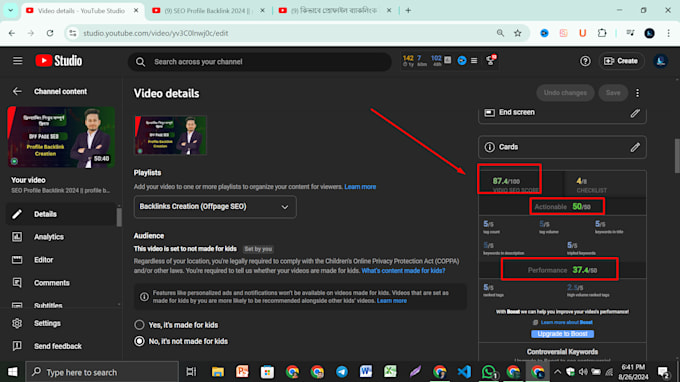Open 'What's content made for kids?' link
The height and width of the screenshot is (382, 680).
[403, 271]
